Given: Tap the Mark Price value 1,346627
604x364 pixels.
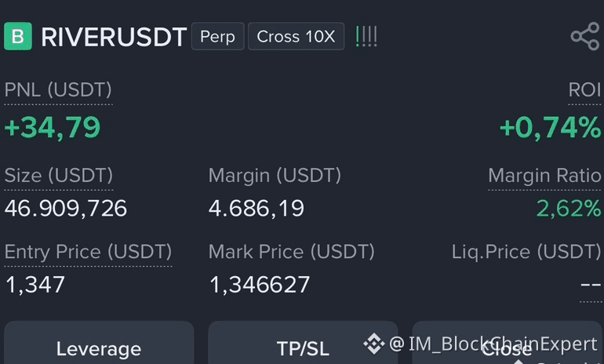Looking at the screenshot, I should point(259,285).
